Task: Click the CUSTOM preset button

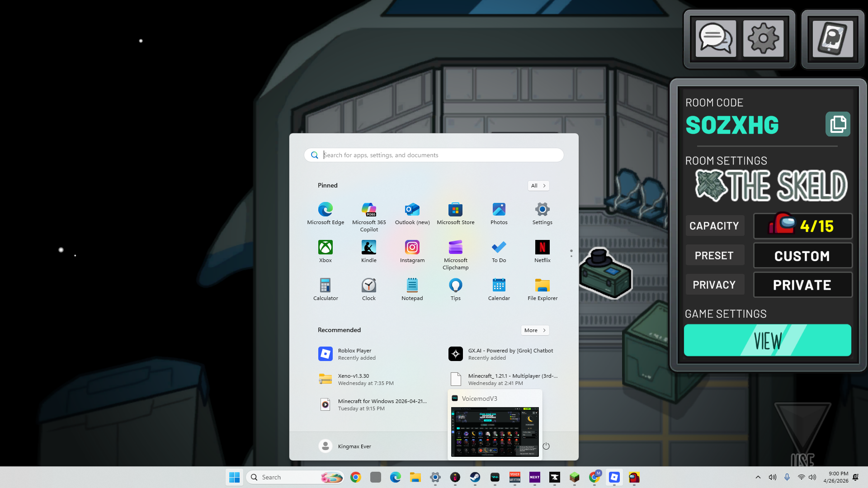Action: 802,256
